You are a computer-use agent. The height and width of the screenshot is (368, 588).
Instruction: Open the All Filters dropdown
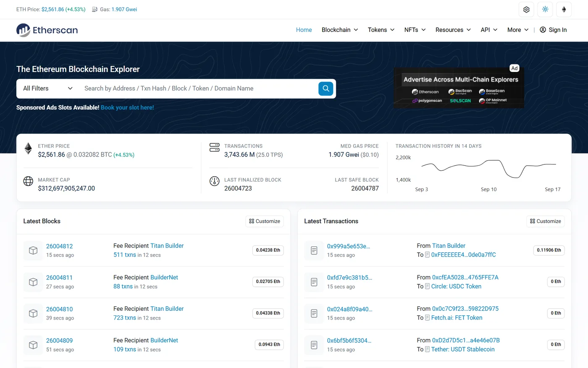coord(48,88)
